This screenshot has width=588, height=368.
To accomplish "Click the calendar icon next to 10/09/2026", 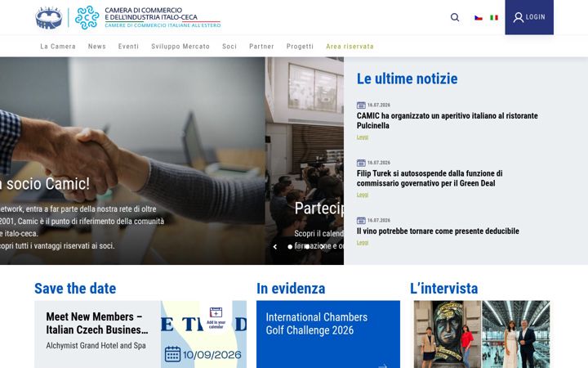I will click(x=172, y=354).
